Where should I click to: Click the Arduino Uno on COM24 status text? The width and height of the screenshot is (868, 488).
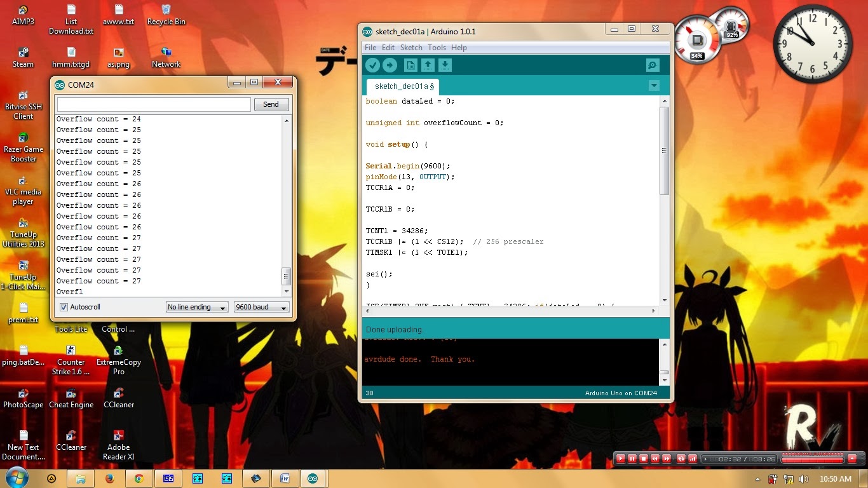point(621,393)
